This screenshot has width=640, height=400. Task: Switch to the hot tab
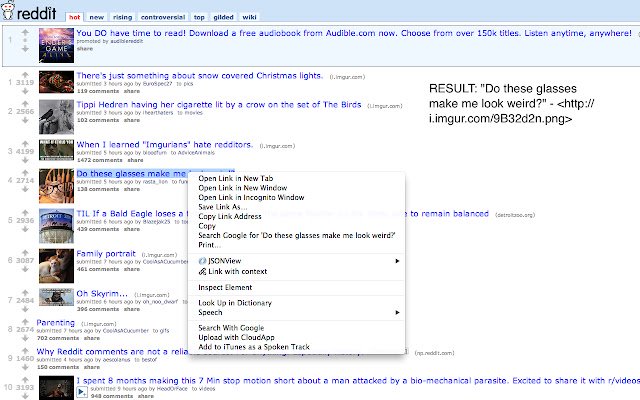pos(74,17)
